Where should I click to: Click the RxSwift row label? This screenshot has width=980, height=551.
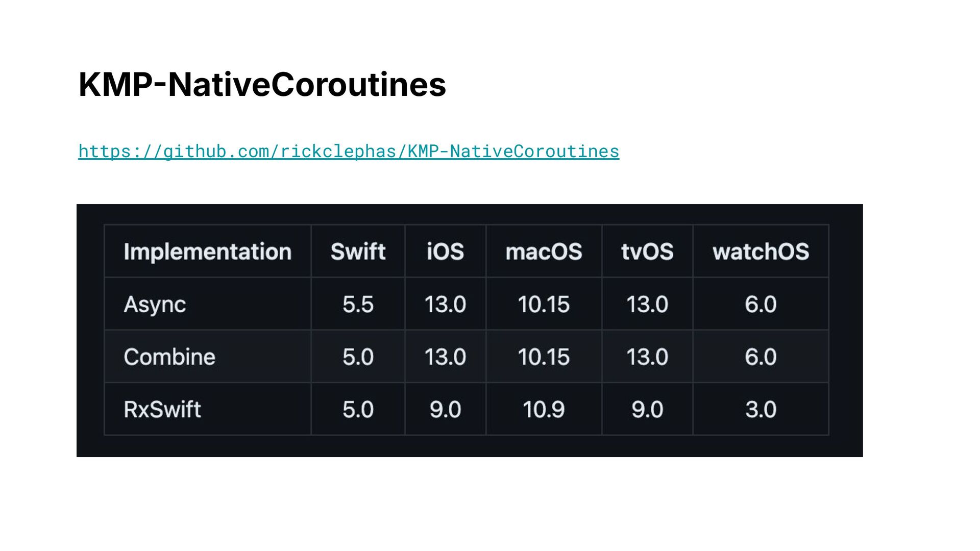[x=207, y=409]
